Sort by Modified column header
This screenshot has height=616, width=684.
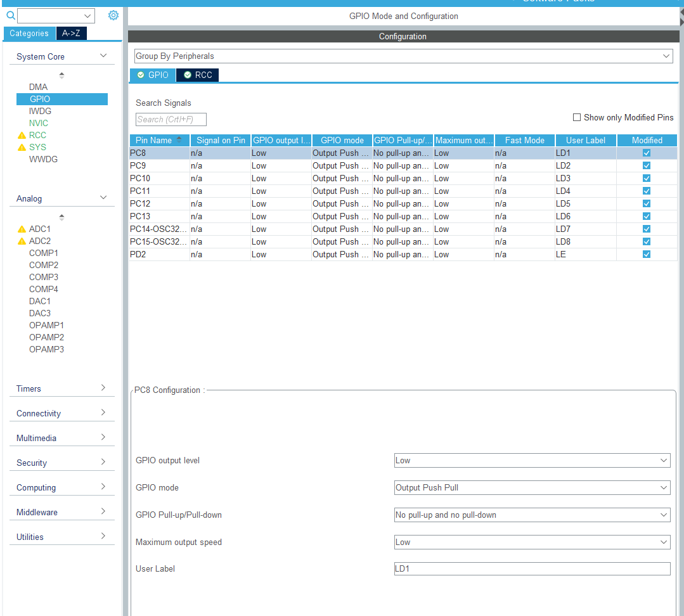coord(647,141)
